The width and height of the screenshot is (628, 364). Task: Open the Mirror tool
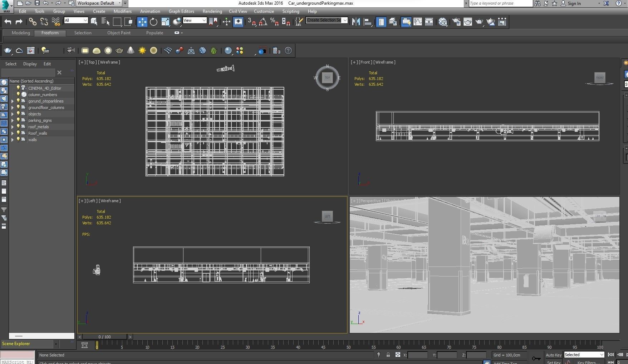tap(356, 22)
